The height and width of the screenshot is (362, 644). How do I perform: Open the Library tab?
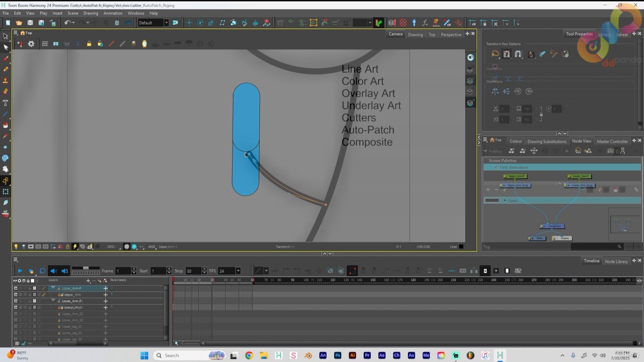pyautogui.click(x=604, y=34)
